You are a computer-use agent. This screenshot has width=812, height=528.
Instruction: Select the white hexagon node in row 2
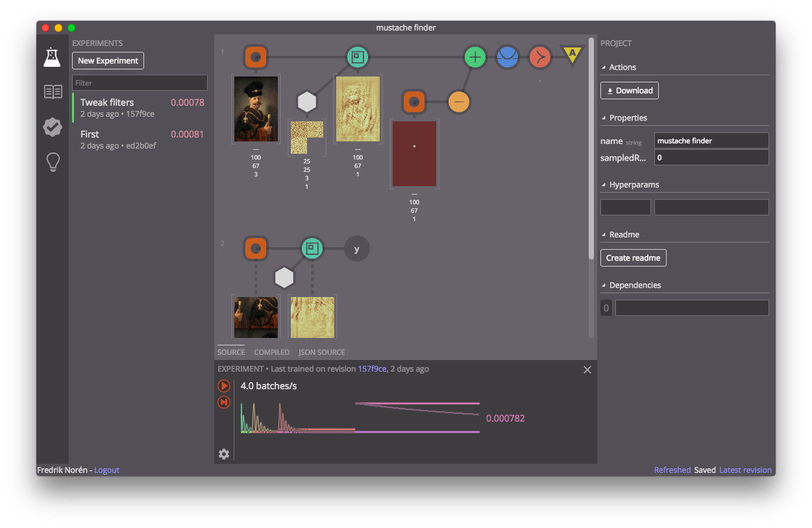284,278
